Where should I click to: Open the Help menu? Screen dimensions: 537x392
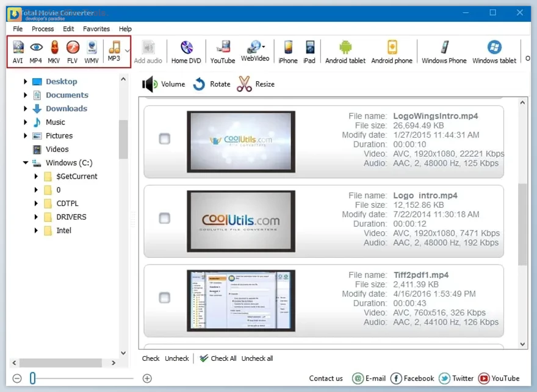click(125, 29)
